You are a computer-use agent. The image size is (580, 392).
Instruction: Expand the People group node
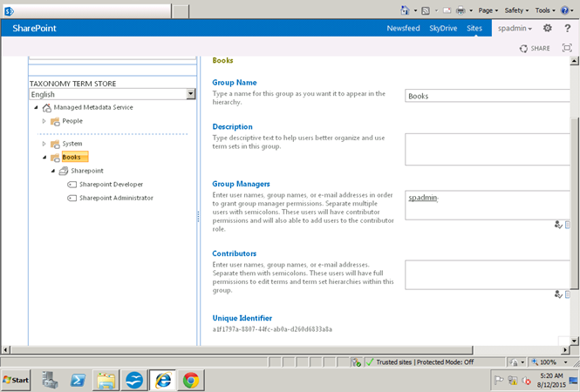coord(44,121)
